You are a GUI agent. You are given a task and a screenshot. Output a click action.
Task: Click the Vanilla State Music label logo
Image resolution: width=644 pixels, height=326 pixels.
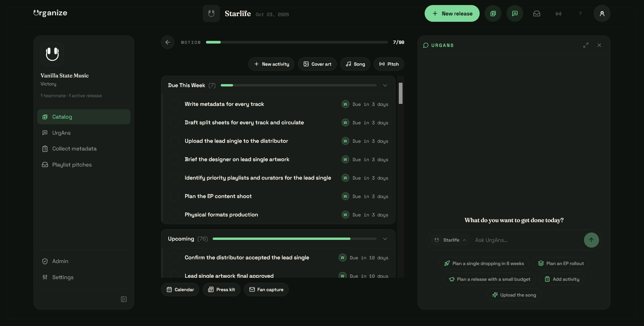52,54
